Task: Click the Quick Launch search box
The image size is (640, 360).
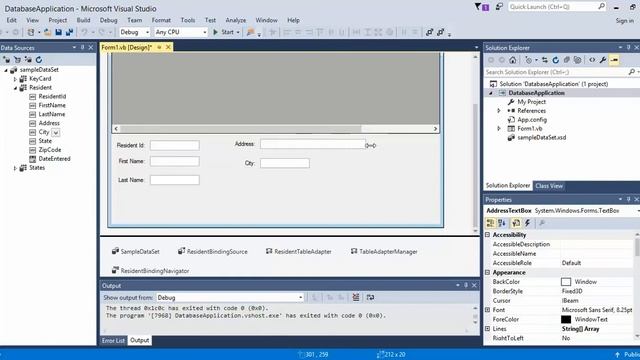Action: click(557, 7)
